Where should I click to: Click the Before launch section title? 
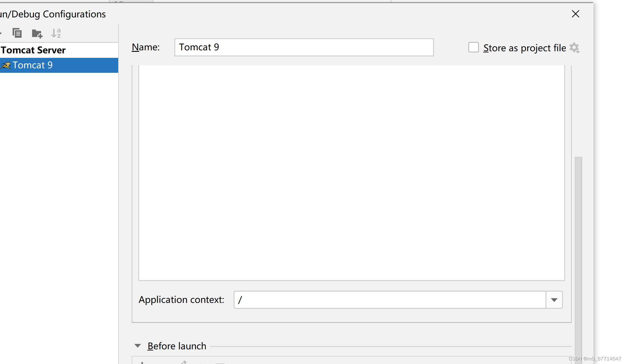177,346
